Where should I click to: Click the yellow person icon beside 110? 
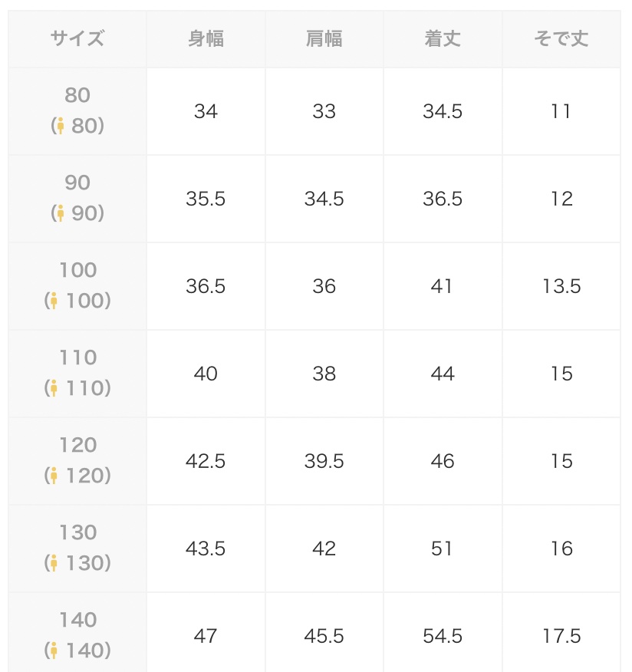tap(53, 388)
